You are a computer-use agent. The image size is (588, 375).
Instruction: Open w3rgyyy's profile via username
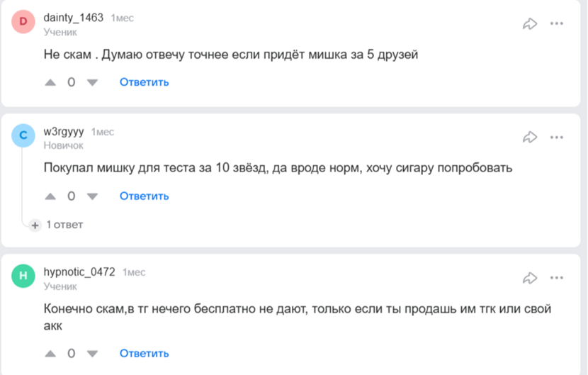[64, 132]
